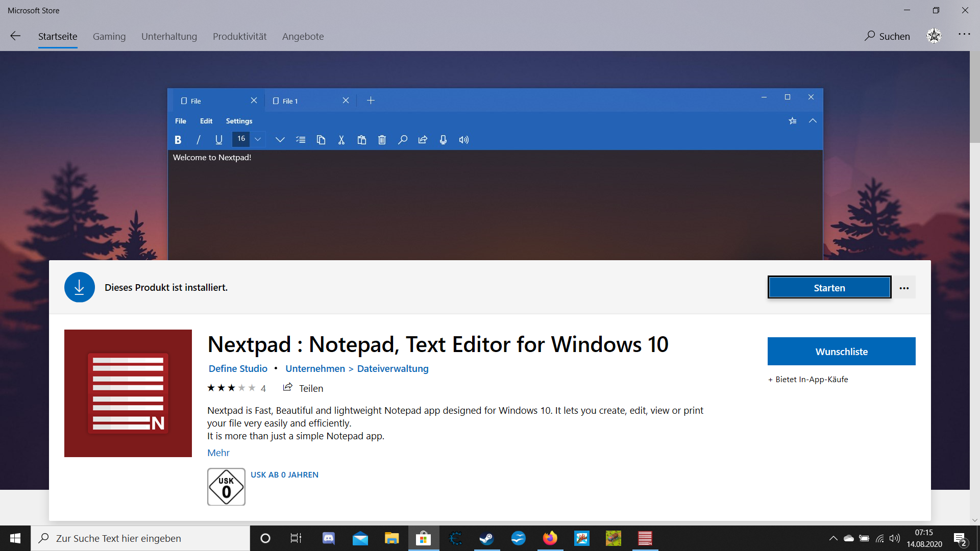Click the Delete trash icon in Nextpad toolbar
Screen dimensions: 980x551
point(382,140)
